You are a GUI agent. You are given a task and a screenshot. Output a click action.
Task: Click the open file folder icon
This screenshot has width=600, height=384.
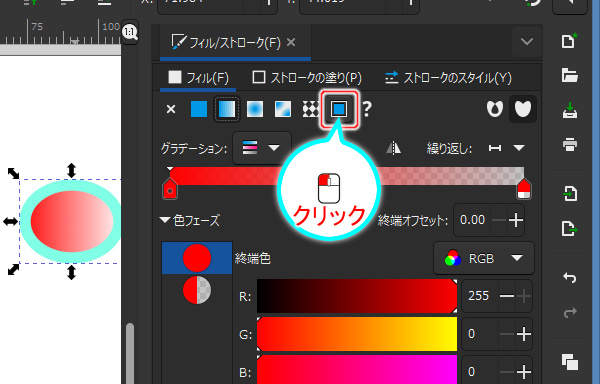tap(569, 75)
